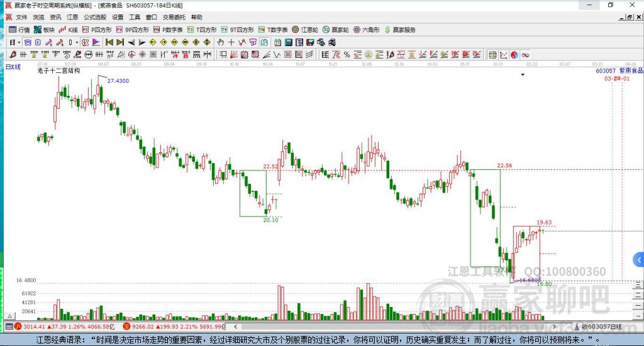The height and width of the screenshot is (346, 644).
Task: Select the hand pan tool
Action: (221, 42)
